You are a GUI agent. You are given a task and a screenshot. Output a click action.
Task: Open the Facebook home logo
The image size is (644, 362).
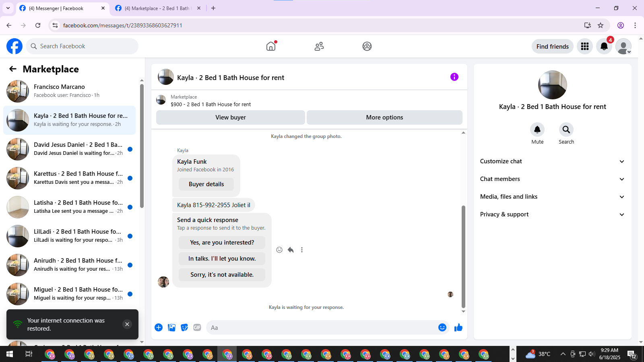(x=14, y=46)
